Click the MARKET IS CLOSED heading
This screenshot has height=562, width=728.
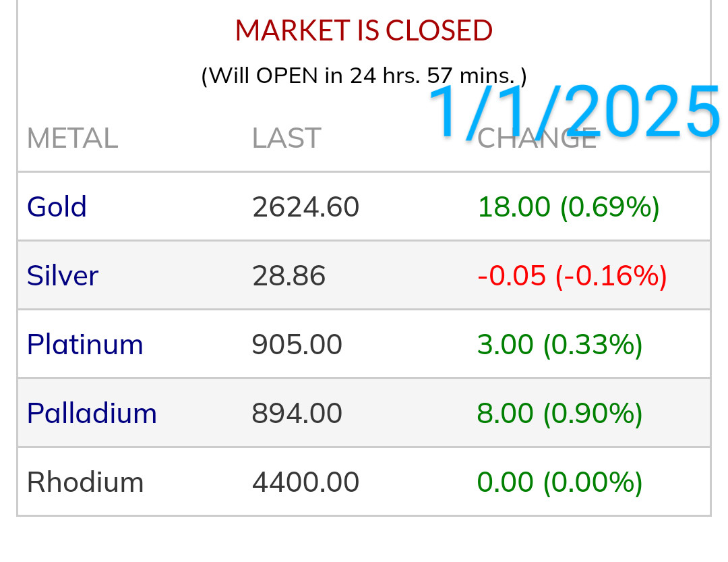click(364, 30)
